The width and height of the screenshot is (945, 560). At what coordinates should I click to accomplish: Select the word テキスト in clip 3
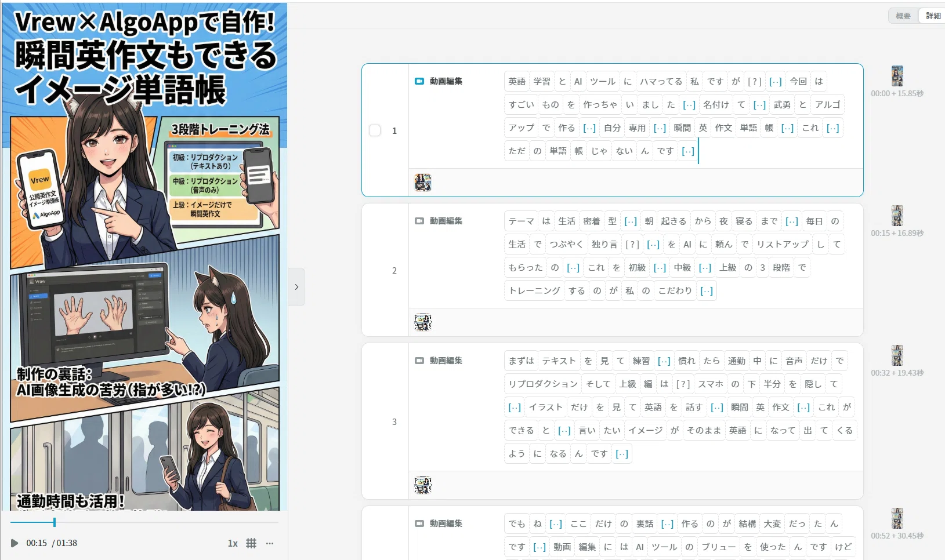pyautogui.click(x=559, y=361)
